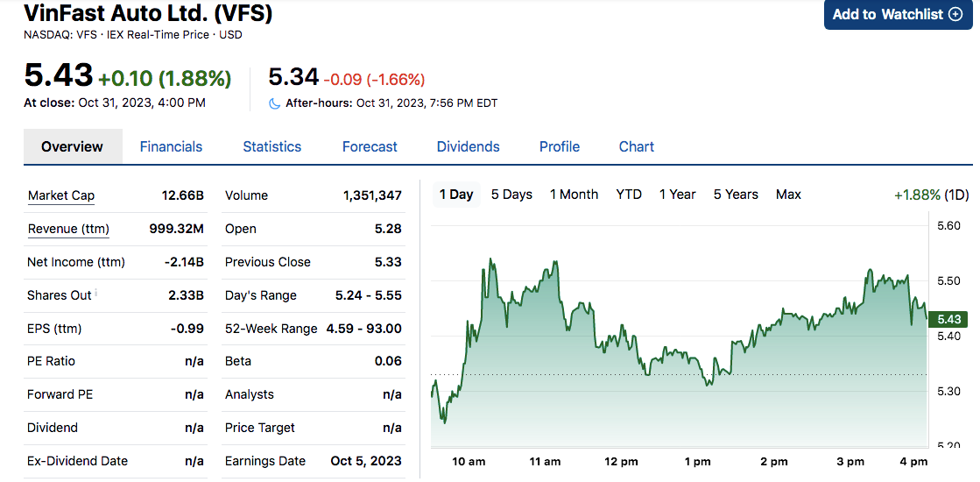
Task: Open the Financials tab
Action: pos(171,147)
